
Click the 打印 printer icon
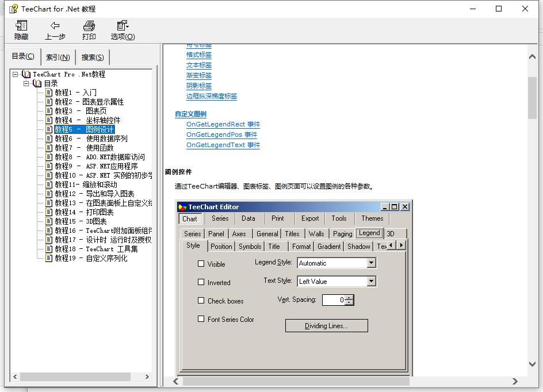(89, 26)
